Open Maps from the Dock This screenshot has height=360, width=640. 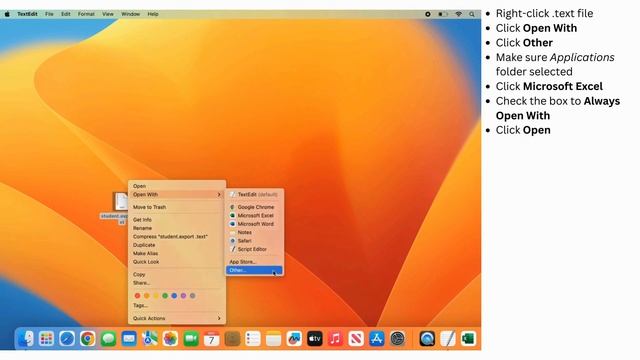pos(149,338)
